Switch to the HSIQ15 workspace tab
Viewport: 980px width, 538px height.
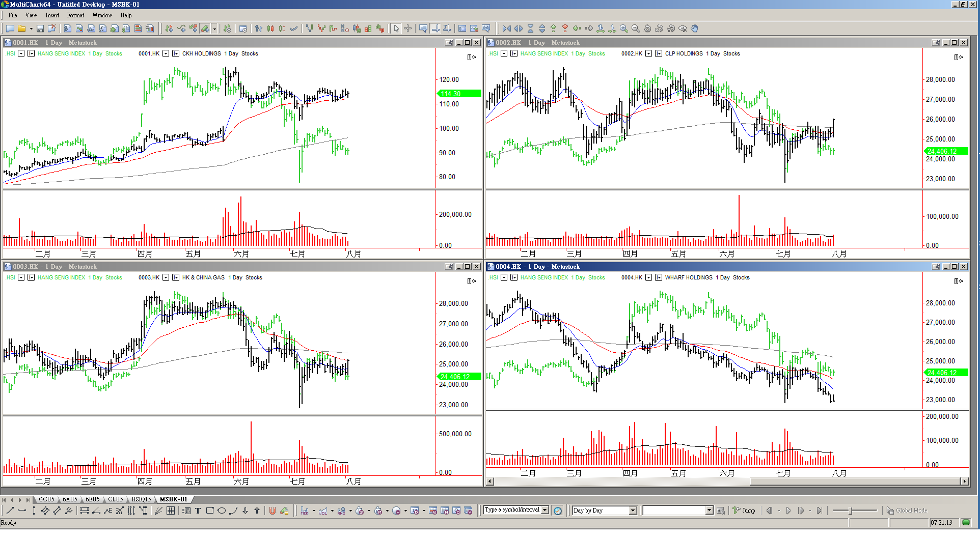pos(141,499)
